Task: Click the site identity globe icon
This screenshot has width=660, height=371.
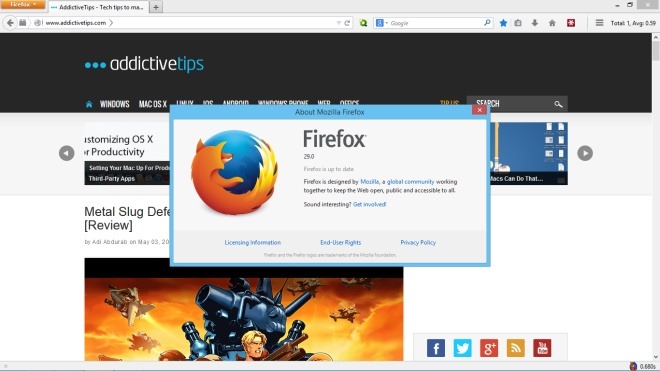Action: pyautogui.click(x=37, y=23)
